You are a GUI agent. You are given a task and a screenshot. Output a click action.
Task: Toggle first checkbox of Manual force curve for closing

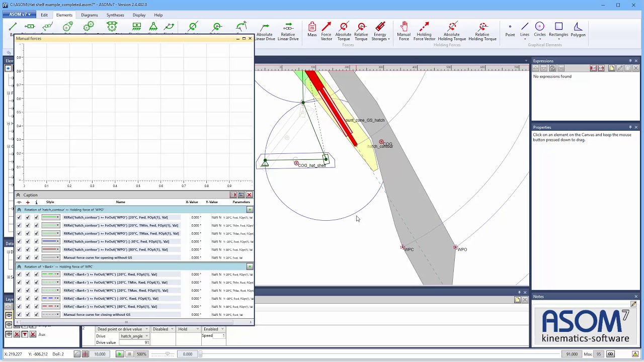pyautogui.click(x=19, y=314)
